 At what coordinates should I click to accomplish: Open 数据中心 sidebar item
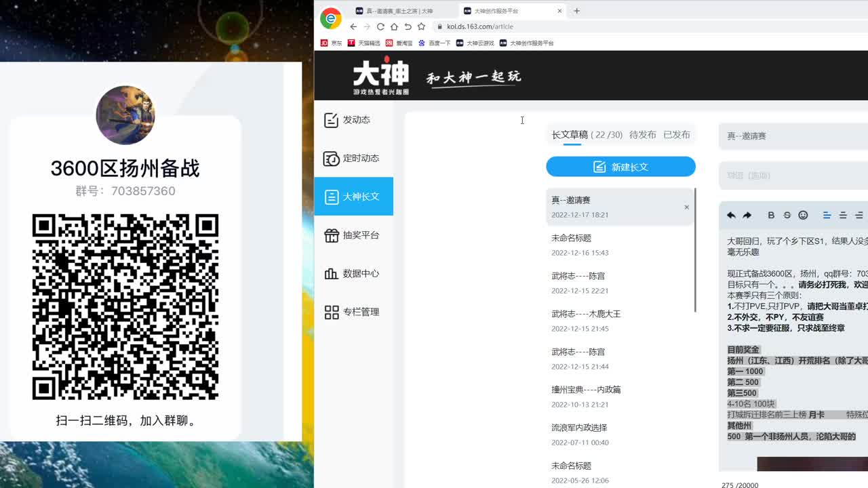353,274
